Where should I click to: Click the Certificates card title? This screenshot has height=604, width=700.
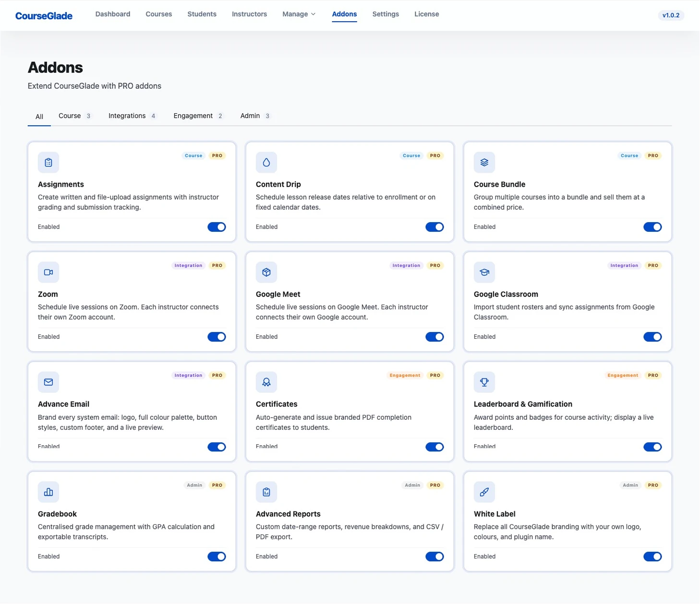click(x=277, y=404)
